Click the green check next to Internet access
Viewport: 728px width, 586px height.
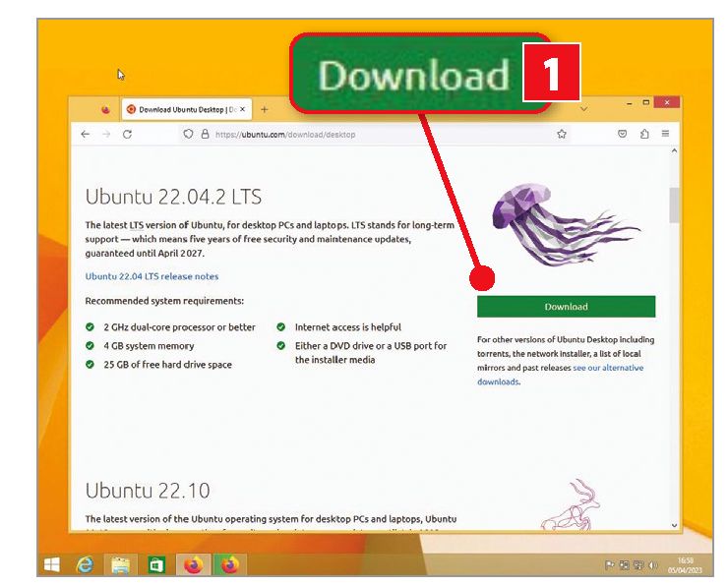(281, 327)
